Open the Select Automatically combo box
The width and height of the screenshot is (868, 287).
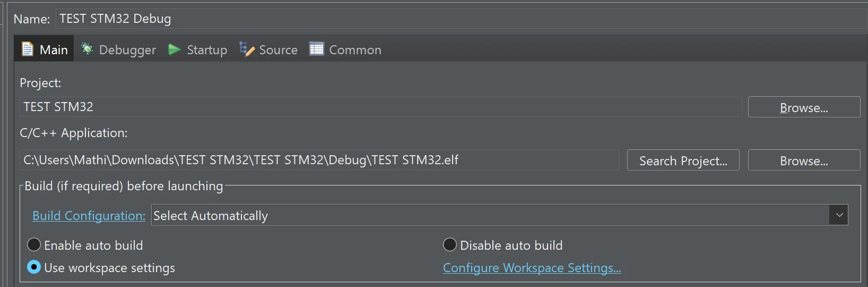[499, 215]
